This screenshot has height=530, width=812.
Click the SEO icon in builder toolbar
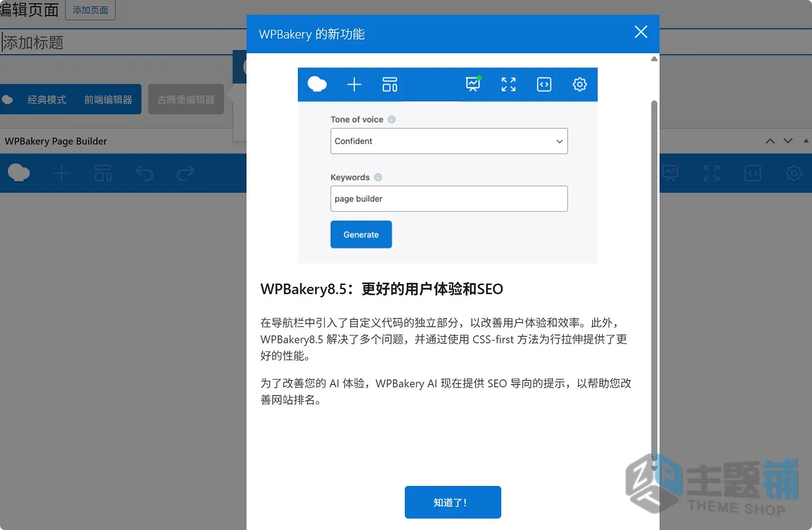click(x=670, y=173)
